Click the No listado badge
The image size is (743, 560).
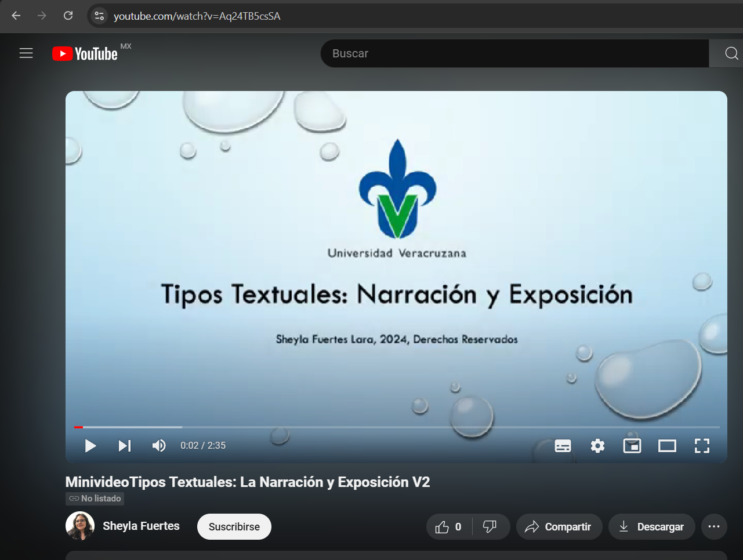coord(95,499)
